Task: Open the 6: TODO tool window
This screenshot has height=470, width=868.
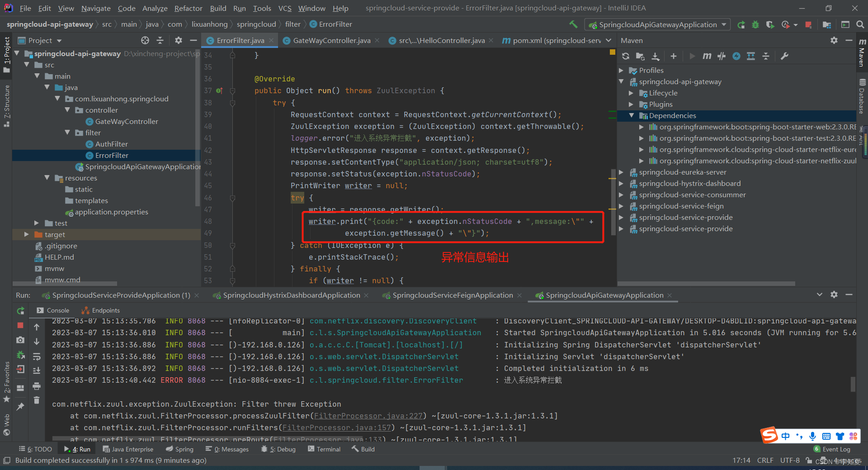Action: tap(35, 449)
